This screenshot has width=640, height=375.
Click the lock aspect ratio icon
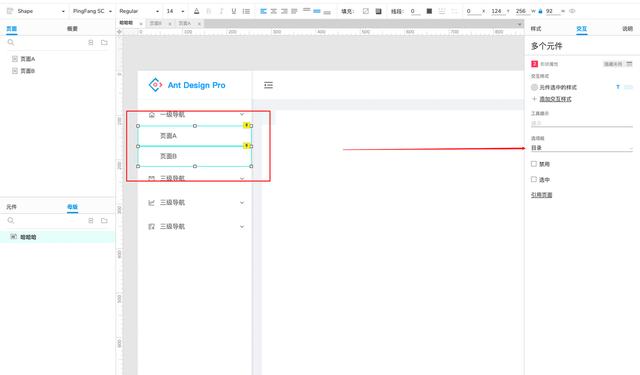(540, 11)
